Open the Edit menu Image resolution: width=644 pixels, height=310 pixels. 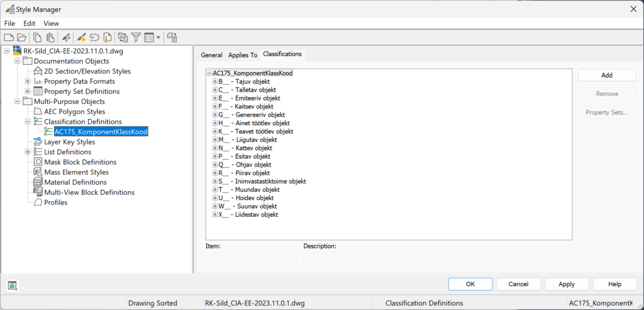(29, 23)
